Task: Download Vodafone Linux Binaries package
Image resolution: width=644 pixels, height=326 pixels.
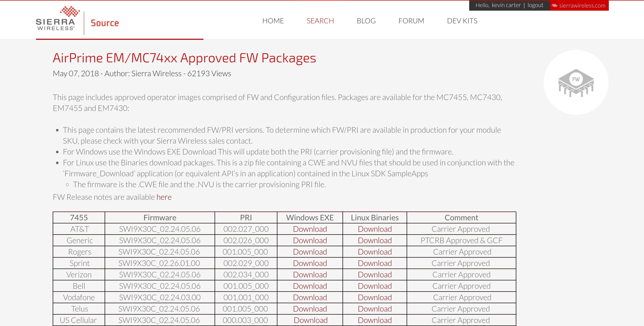Action: click(374, 297)
